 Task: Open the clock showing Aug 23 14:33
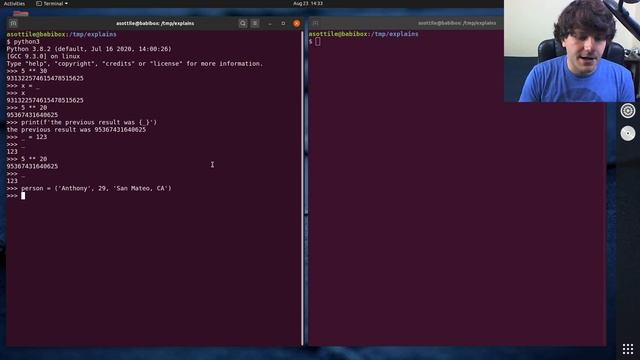(x=308, y=3)
